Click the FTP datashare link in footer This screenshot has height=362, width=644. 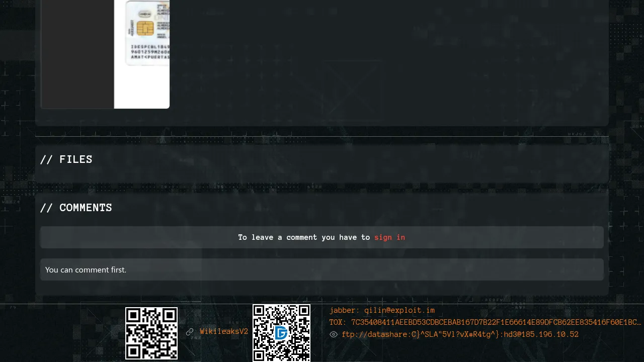pyautogui.click(x=460, y=334)
